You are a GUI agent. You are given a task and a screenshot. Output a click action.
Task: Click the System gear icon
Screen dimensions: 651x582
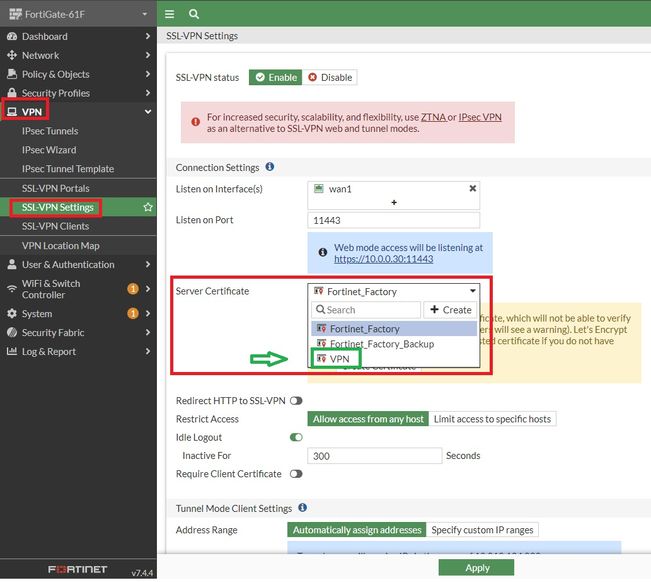tap(12, 313)
